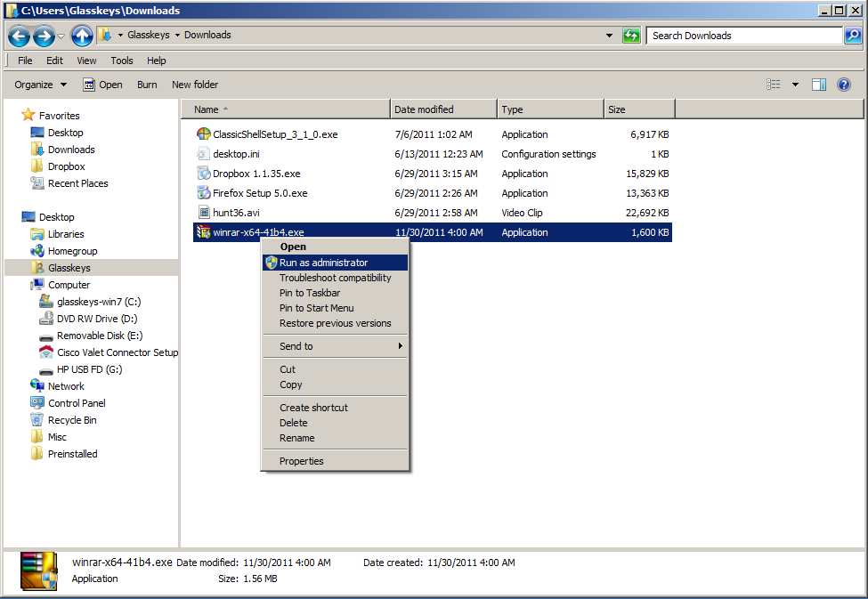The height and width of the screenshot is (599, 868).
Task: Choose Run as administrator from context menu
Action: 323,263
